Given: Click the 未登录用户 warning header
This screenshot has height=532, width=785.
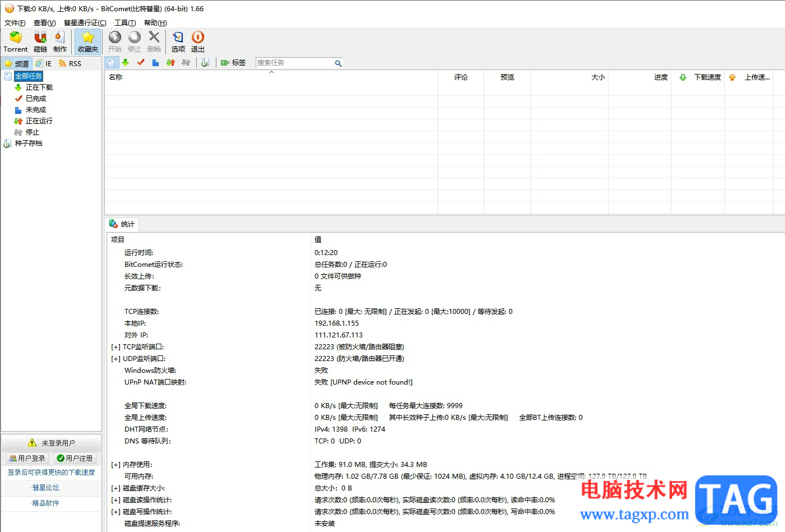Looking at the screenshot, I should [52, 443].
